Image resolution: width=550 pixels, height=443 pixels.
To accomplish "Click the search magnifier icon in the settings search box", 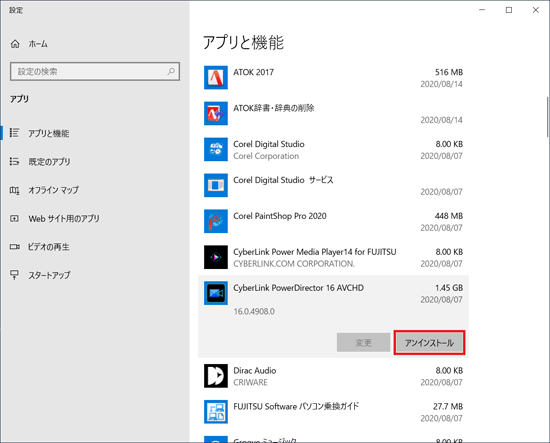I will (x=171, y=72).
